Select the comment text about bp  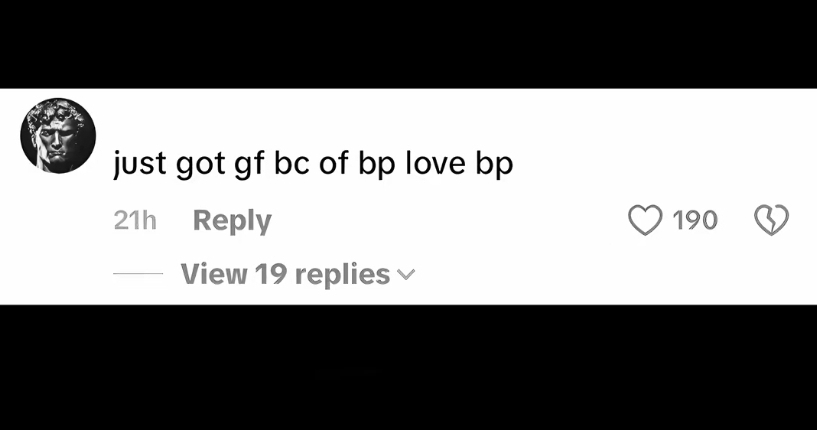click(x=313, y=164)
